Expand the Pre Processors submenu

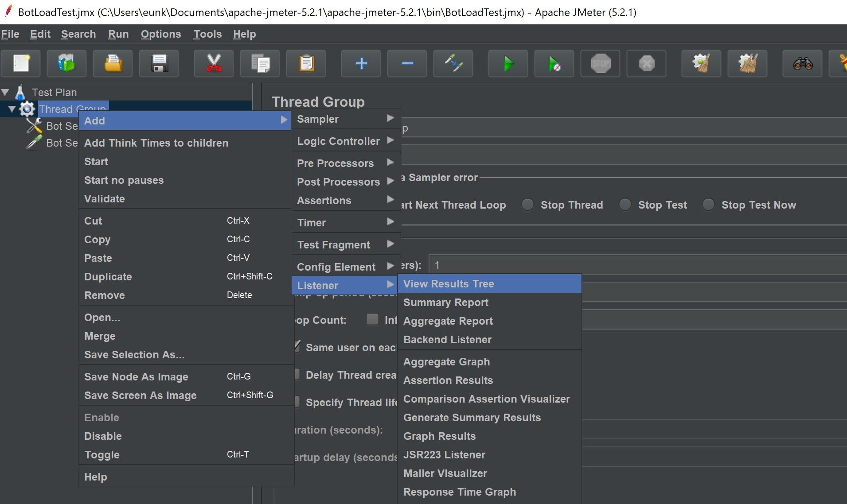346,163
